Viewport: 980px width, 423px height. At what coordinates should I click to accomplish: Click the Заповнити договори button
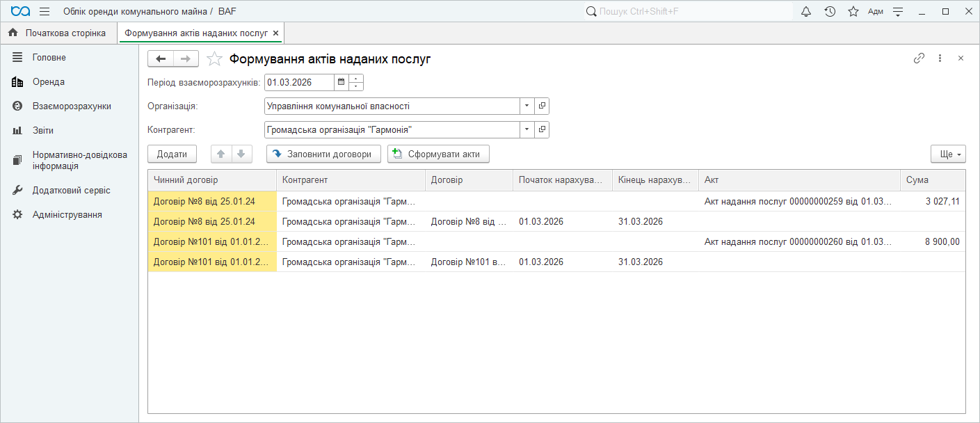(x=323, y=154)
